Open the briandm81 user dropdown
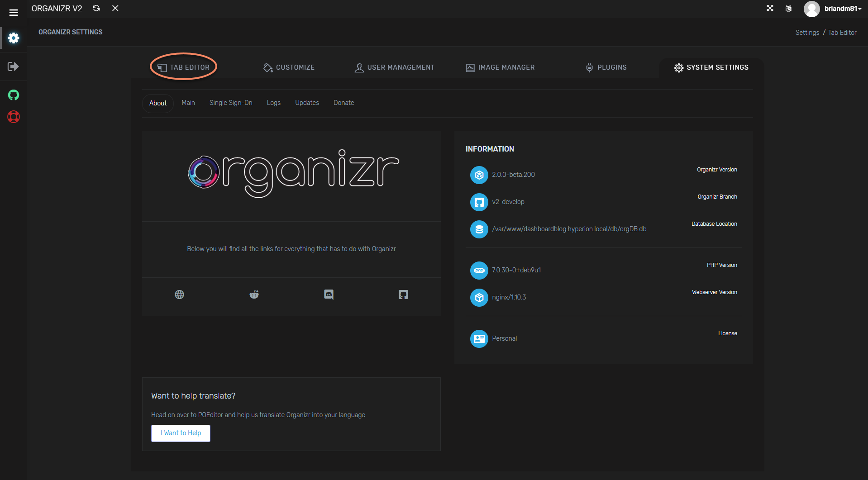The height and width of the screenshot is (480, 868). point(843,9)
